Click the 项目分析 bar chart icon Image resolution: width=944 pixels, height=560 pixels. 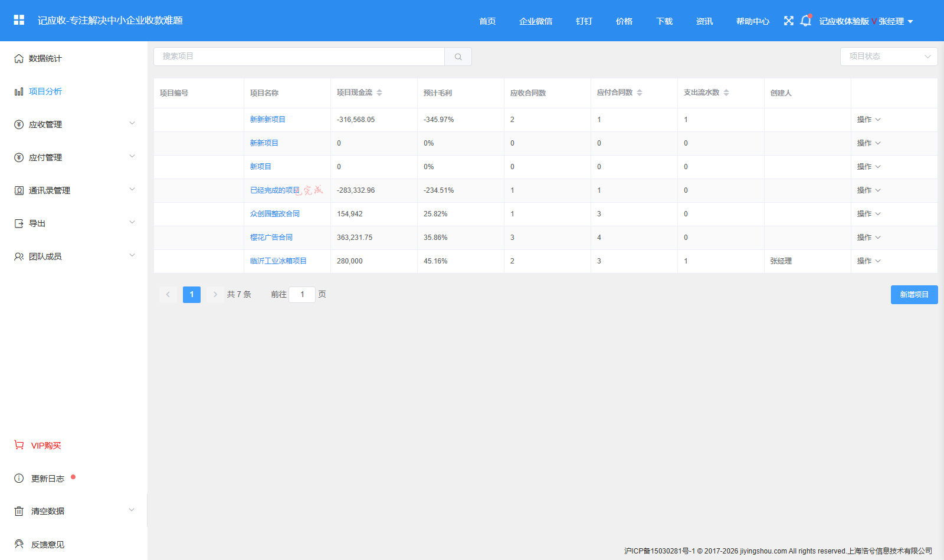[x=19, y=91]
